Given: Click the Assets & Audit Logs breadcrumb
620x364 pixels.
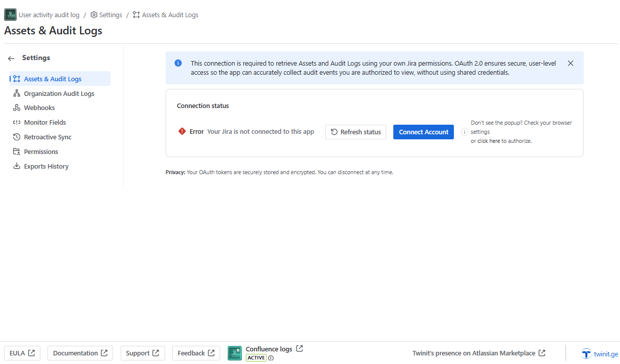Looking at the screenshot, I should click(166, 15).
